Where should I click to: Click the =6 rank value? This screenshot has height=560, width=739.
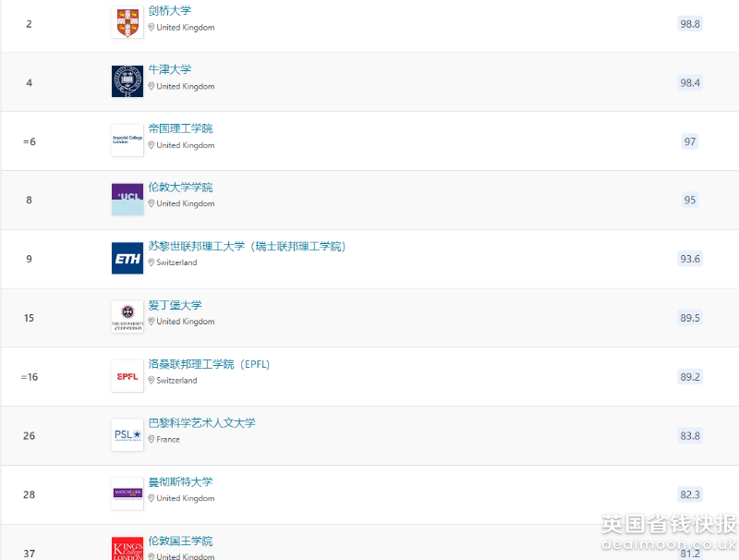30,141
